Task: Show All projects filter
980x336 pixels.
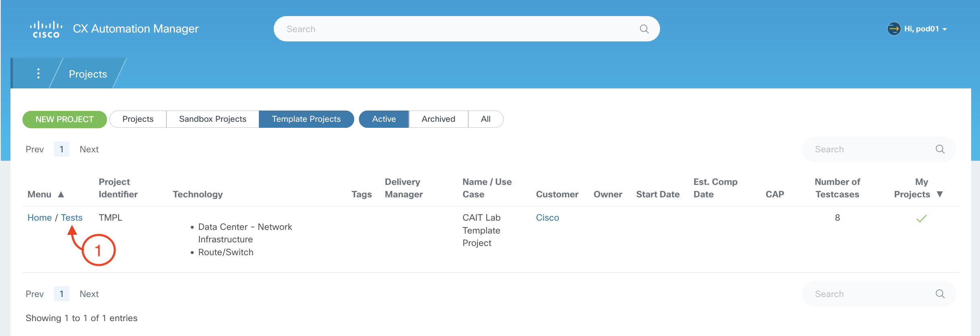Action: pyautogui.click(x=485, y=119)
